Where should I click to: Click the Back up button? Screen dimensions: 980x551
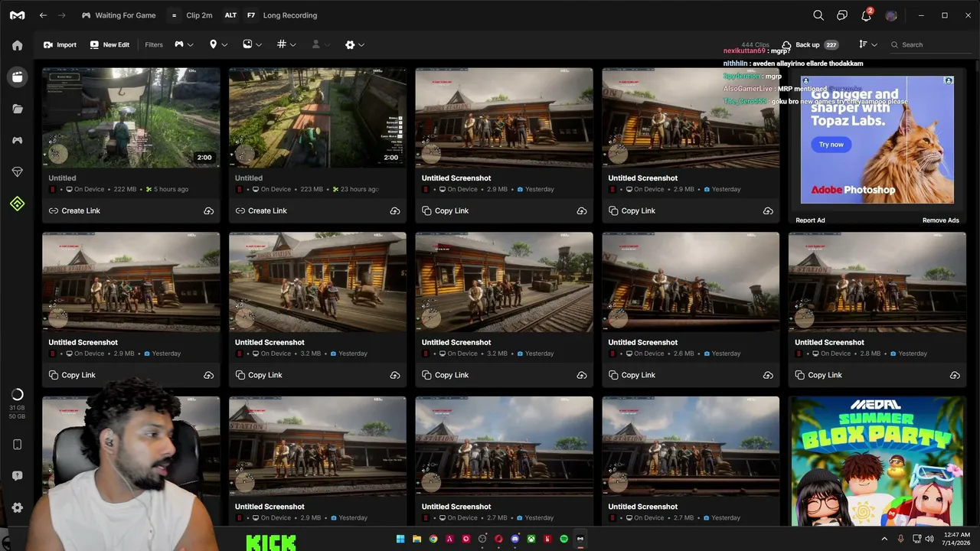click(809, 44)
